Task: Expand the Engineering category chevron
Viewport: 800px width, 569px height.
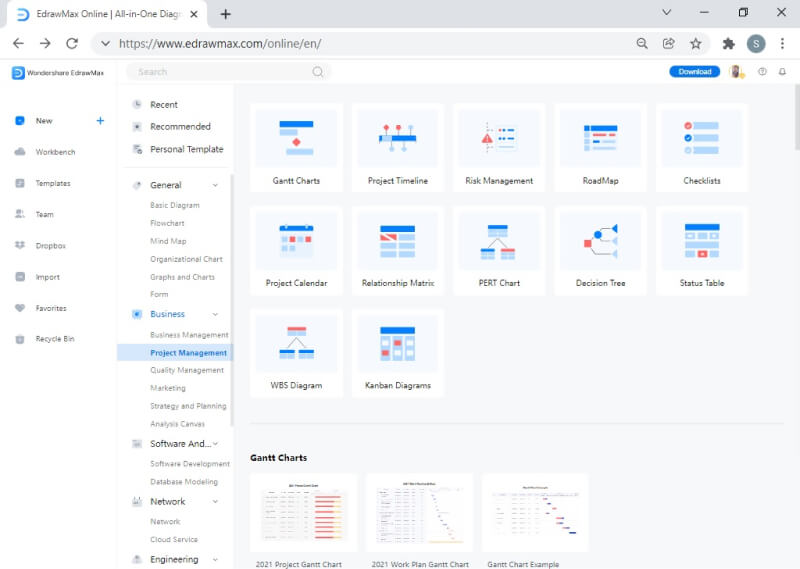Action: [x=215, y=560]
